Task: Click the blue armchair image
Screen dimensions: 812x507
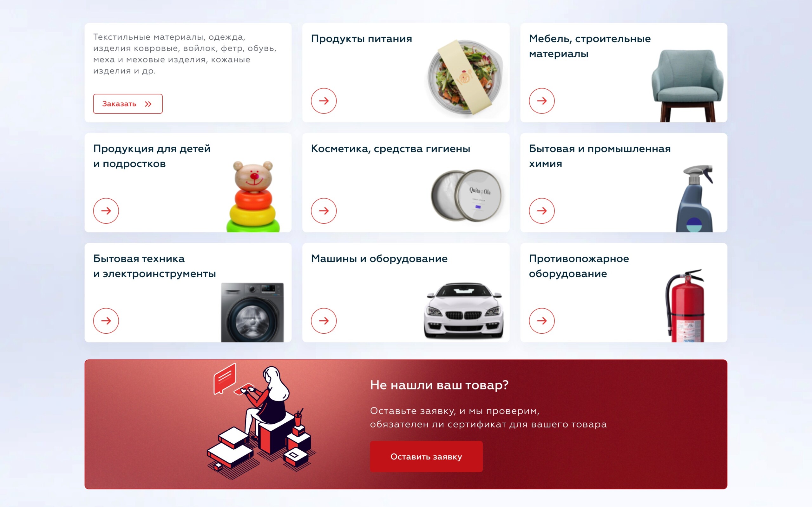Action: tap(687, 86)
